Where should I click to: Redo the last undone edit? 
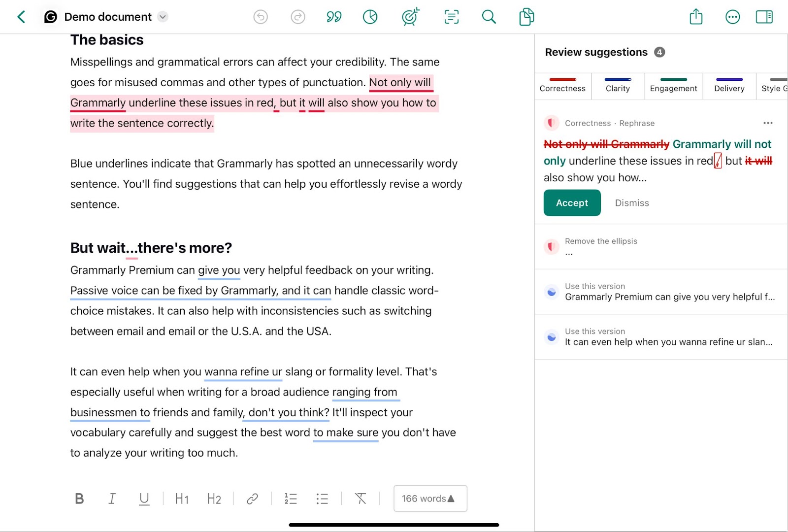[x=298, y=17]
